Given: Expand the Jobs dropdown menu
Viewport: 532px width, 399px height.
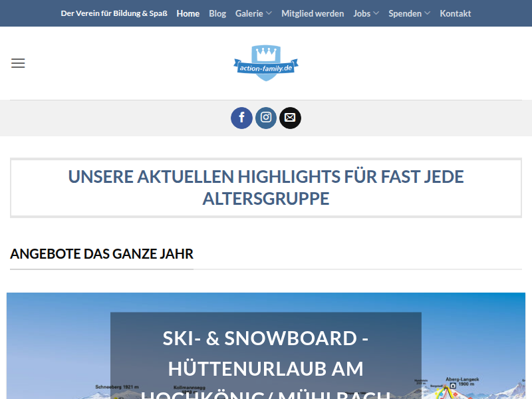Looking at the screenshot, I should click(x=366, y=13).
